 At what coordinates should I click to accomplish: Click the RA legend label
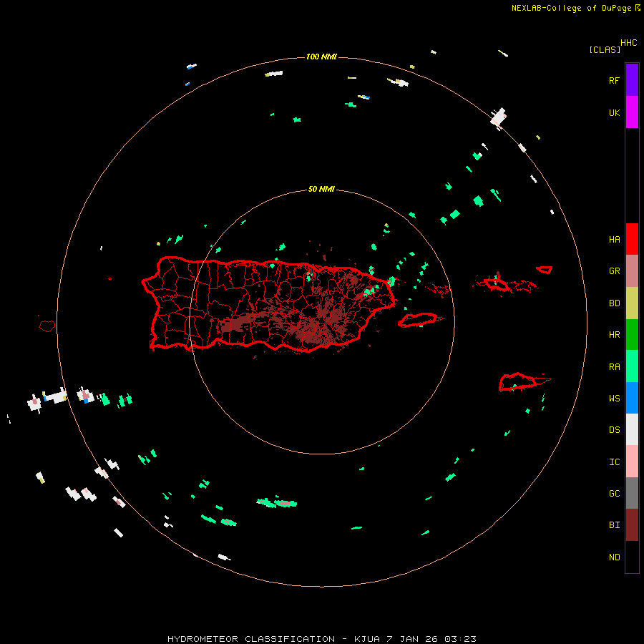(x=614, y=367)
